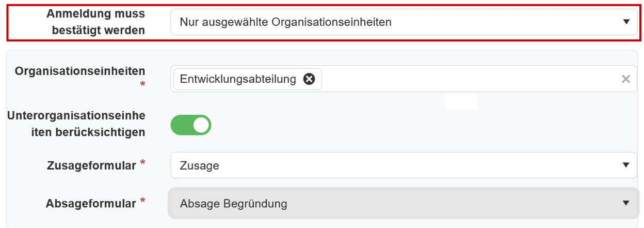This screenshot has width=644, height=228.
Task: Click the Entwicklungsabteilung tag text
Action: tap(238, 79)
